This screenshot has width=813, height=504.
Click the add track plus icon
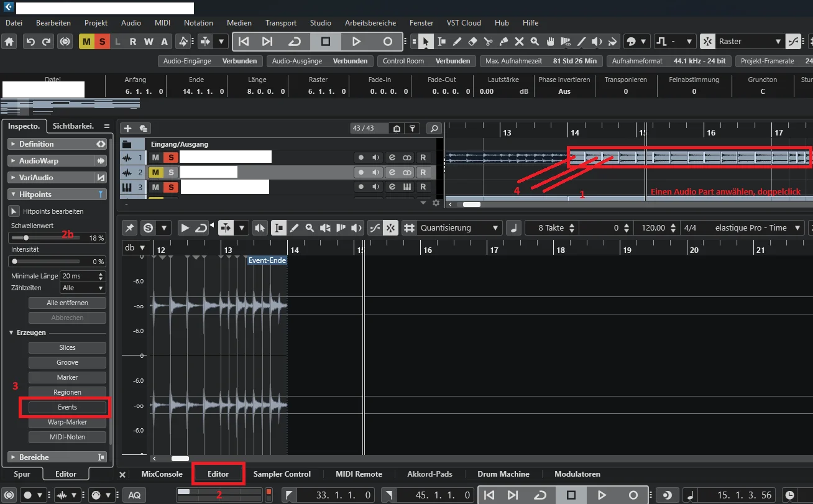(x=128, y=128)
